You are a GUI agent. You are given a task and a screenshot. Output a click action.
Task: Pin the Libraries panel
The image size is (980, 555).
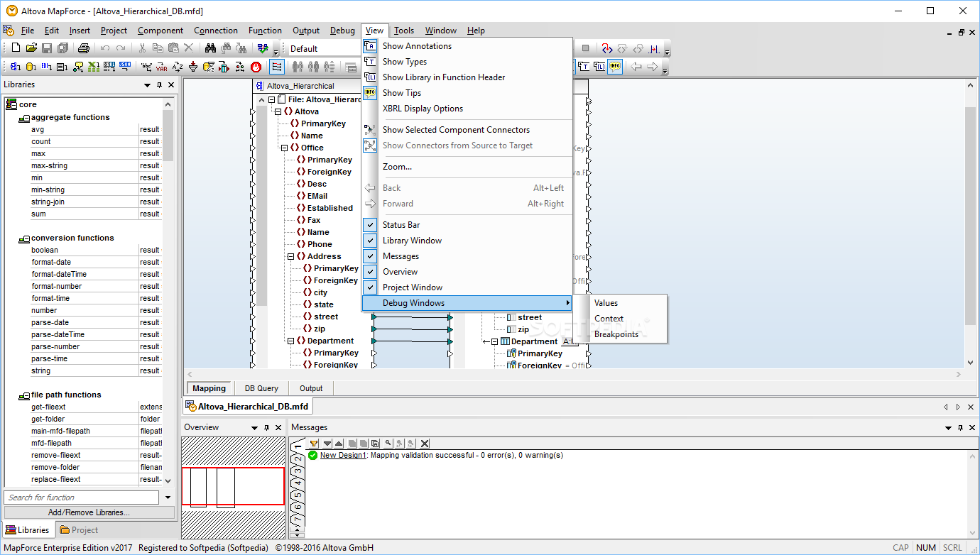pos(159,84)
